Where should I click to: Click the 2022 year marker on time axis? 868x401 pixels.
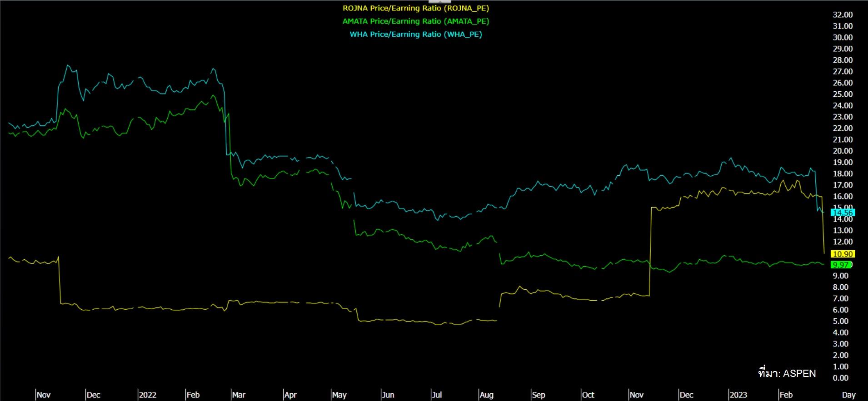click(148, 395)
